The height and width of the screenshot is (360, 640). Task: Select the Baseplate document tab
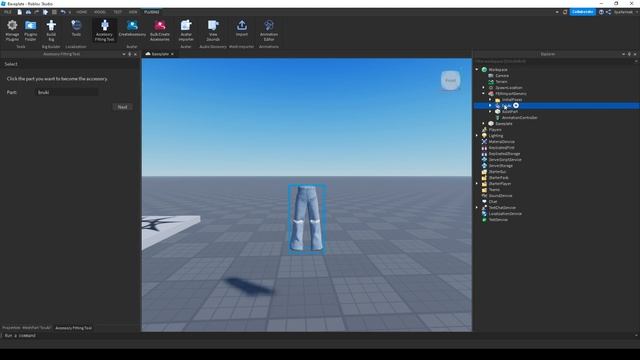click(x=160, y=54)
